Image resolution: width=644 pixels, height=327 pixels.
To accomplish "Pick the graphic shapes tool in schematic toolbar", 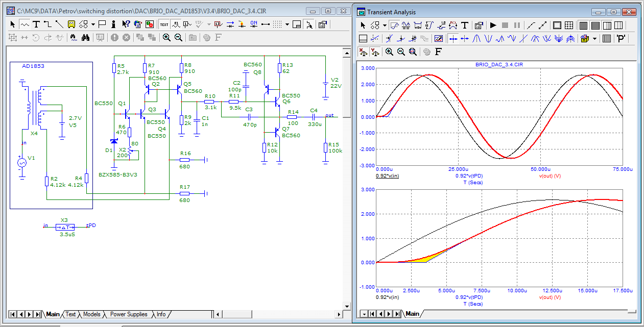I will [83, 24].
